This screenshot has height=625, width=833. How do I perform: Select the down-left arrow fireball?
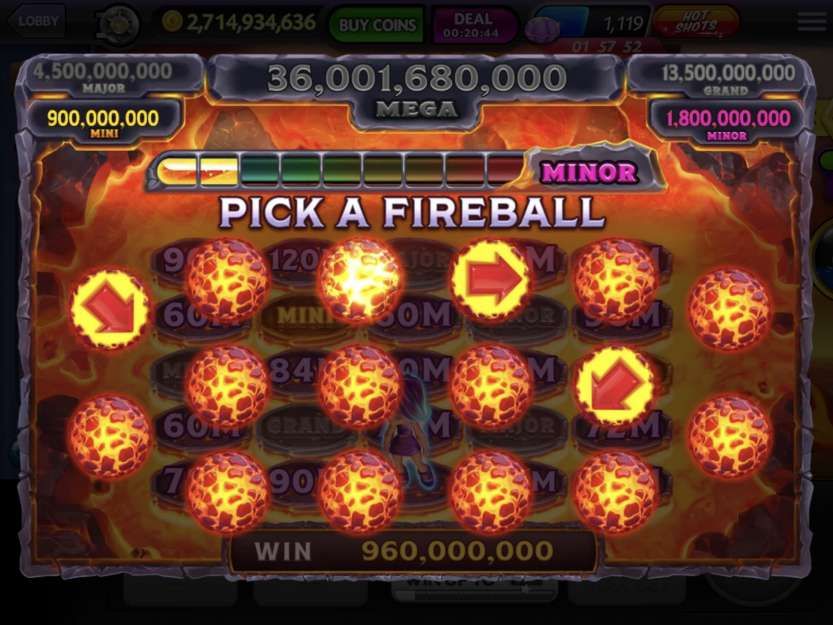616,385
